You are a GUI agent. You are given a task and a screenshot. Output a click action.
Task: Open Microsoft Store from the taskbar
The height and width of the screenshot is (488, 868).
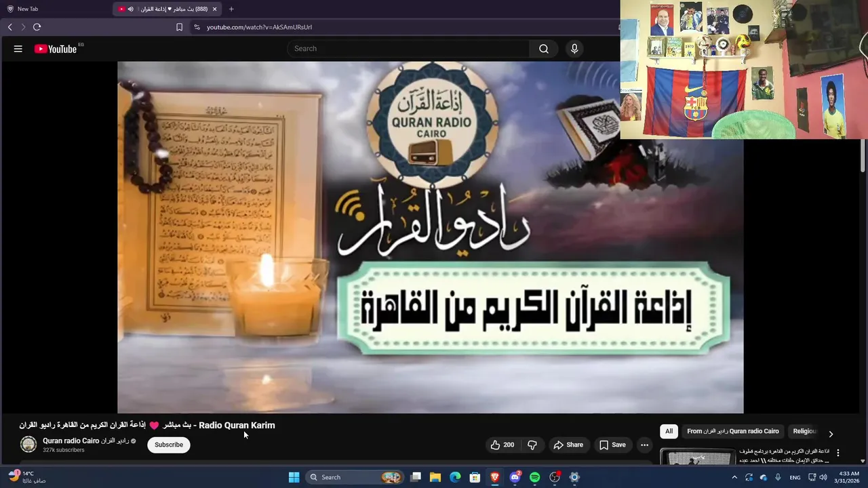(x=475, y=477)
